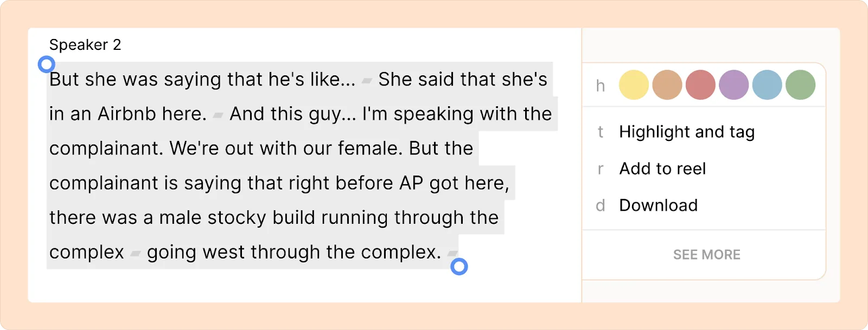Pick the yellow highlight color
Image resolution: width=868 pixels, height=330 pixels.
[634, 85]
